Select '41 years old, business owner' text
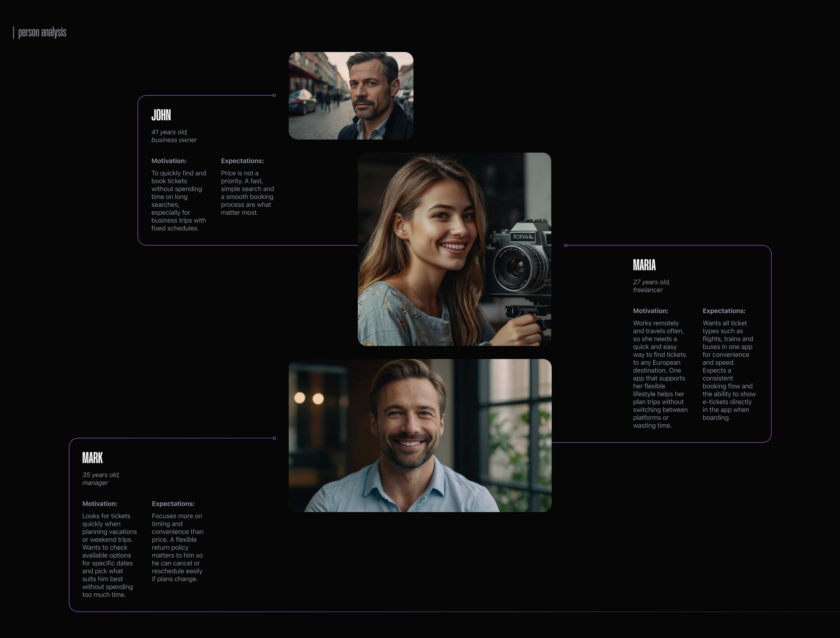Viewport: 840px width, 638px height. point(174,136)
